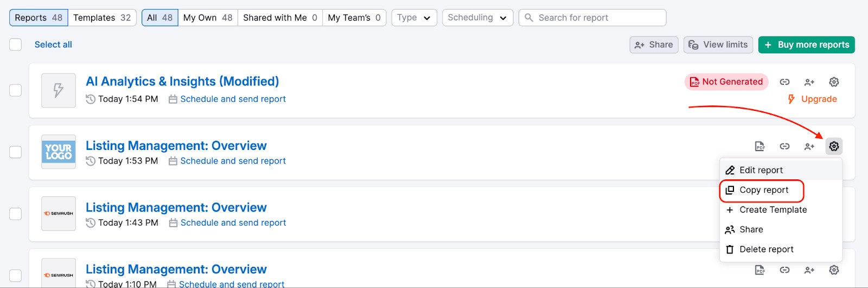Image resolution: width=868 pixels, height=288 pixels.
Task: Select Delete report in context menu
Action: coord(766,249)
